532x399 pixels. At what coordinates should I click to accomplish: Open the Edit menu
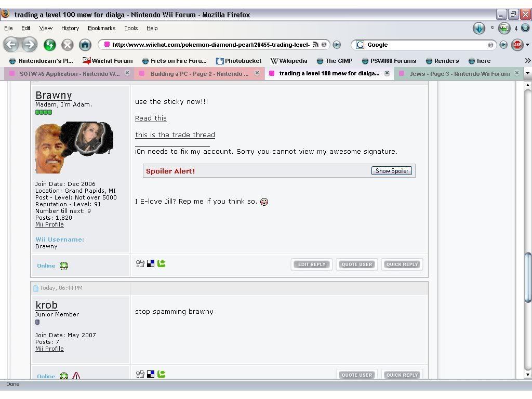click(26, 28)
